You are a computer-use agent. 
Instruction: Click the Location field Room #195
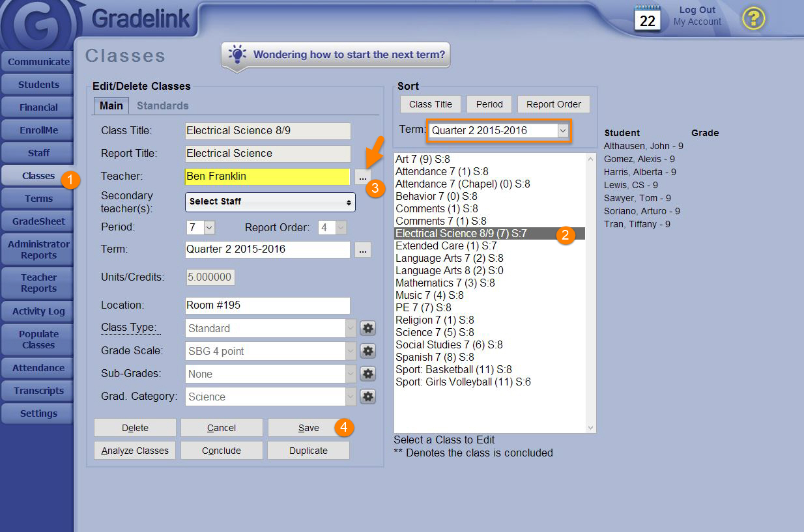pos(268,305)
